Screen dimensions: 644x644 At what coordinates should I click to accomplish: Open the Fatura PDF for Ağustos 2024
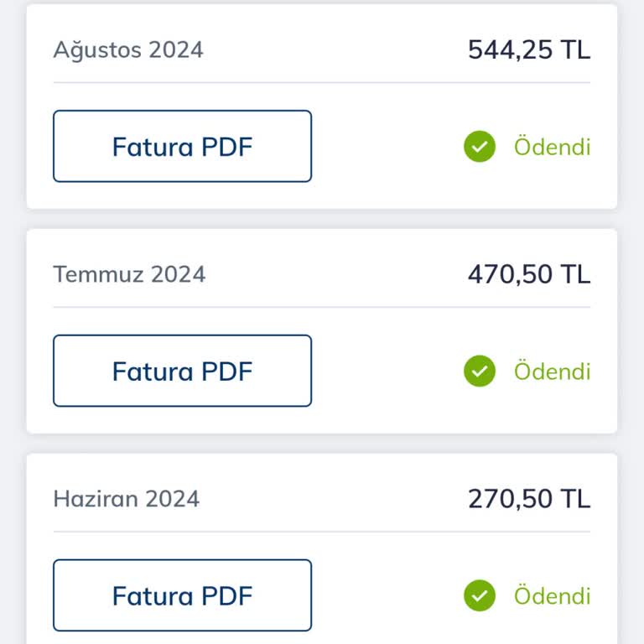click(x=182, y=146)
